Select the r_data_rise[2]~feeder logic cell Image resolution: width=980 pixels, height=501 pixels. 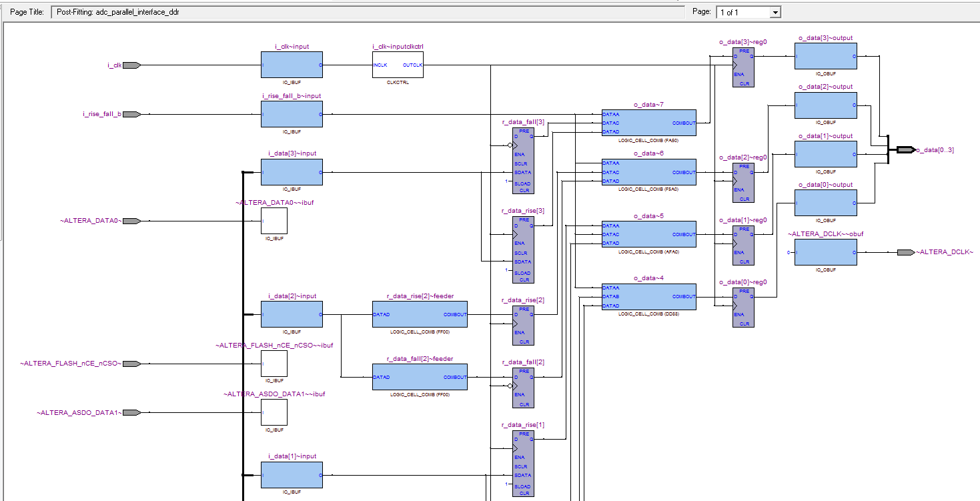420,314
